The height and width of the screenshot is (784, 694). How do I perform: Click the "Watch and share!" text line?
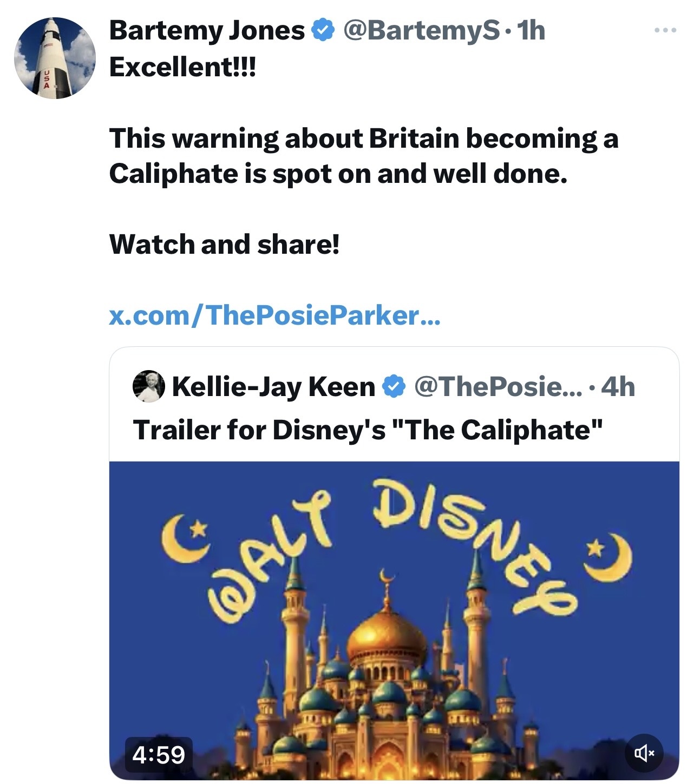[225, 244]
